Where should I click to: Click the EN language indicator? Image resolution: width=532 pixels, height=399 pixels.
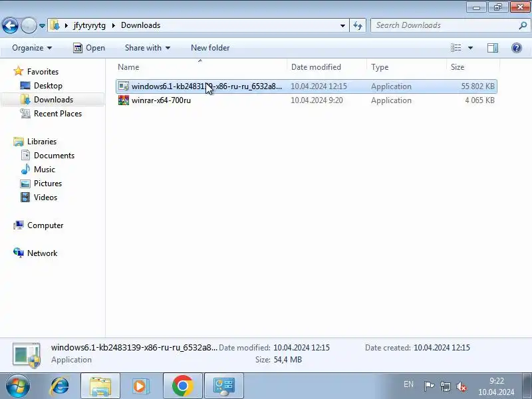pos(408,384)
